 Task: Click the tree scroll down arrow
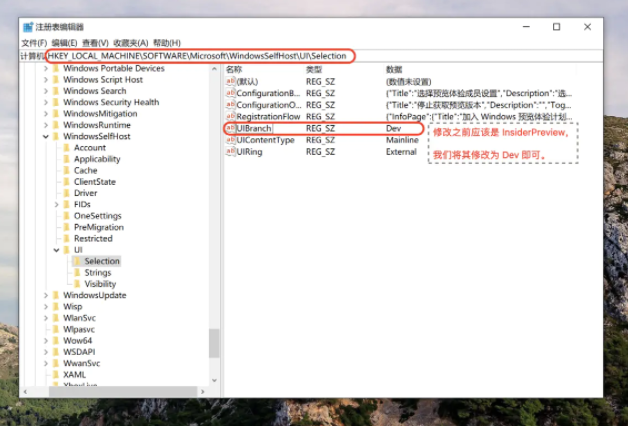pyautogui.click(x=214, y=380)
